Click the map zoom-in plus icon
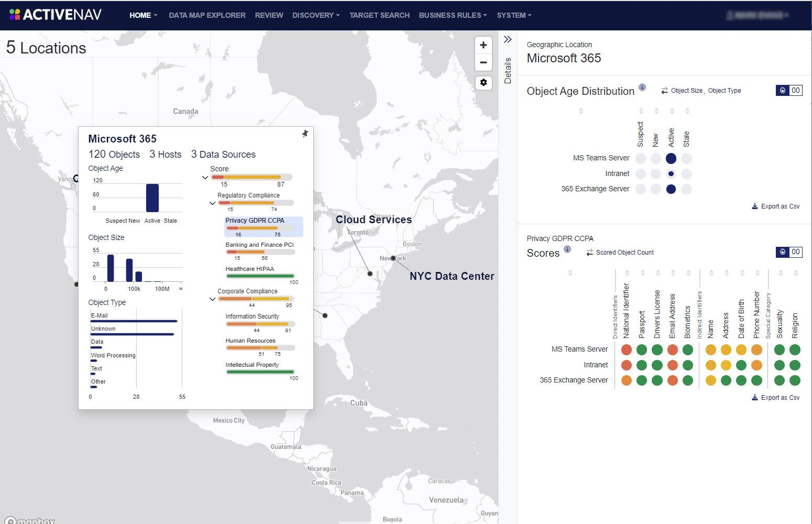Screen dimensions: 812x524 [x=483, y=45]
